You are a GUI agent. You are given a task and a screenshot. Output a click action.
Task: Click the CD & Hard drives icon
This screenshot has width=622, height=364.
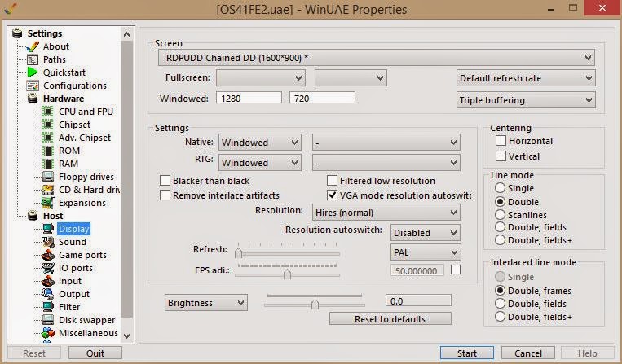pyautogui.click(x=48, y=190)
